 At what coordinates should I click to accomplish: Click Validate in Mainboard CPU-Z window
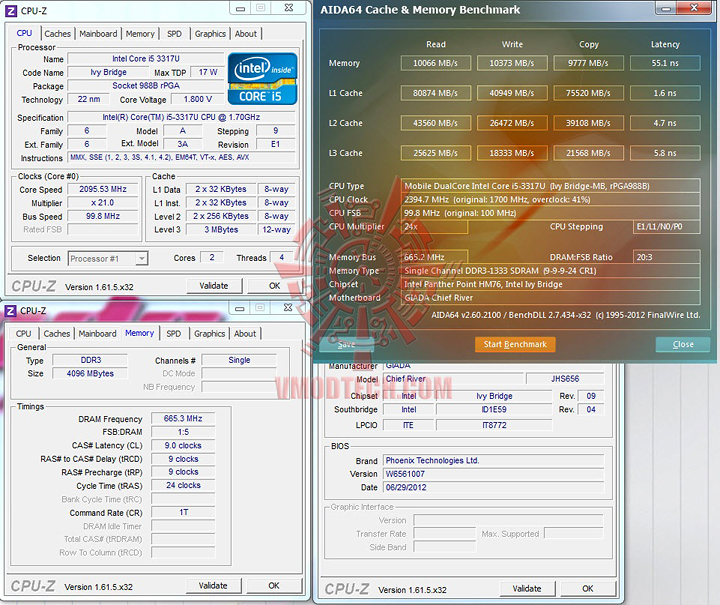pos(527,588)
